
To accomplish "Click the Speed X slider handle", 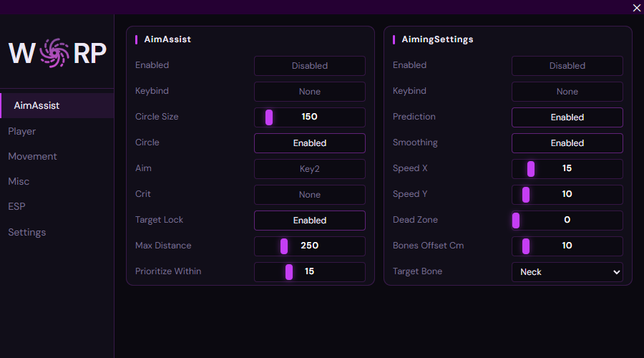I will coord(531,169).
